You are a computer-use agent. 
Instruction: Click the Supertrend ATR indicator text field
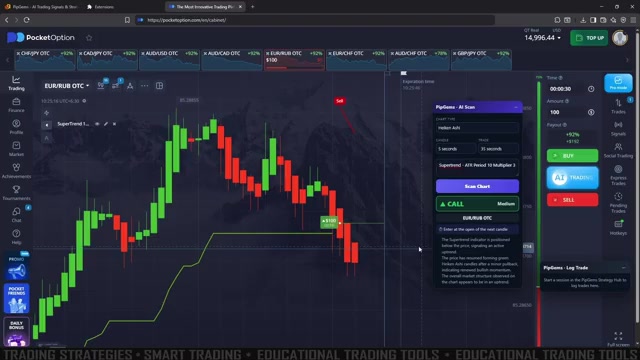(x=477, y=168)
